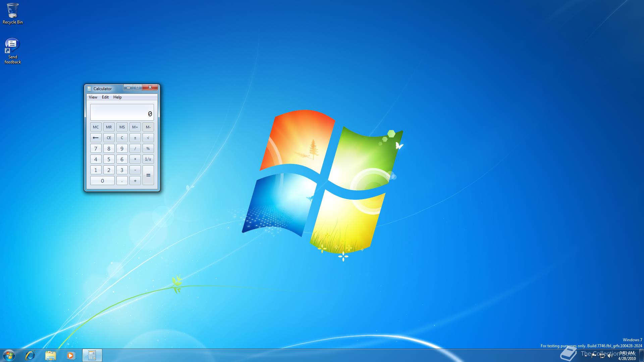Click the square root key
This screenshot has height=362, width=644.
coord(148,138)
